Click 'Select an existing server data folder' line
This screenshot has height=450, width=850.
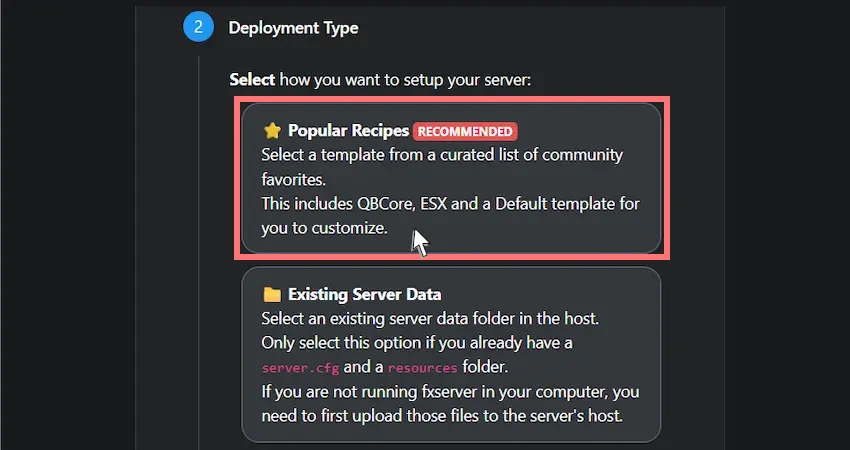pos(430,318)
